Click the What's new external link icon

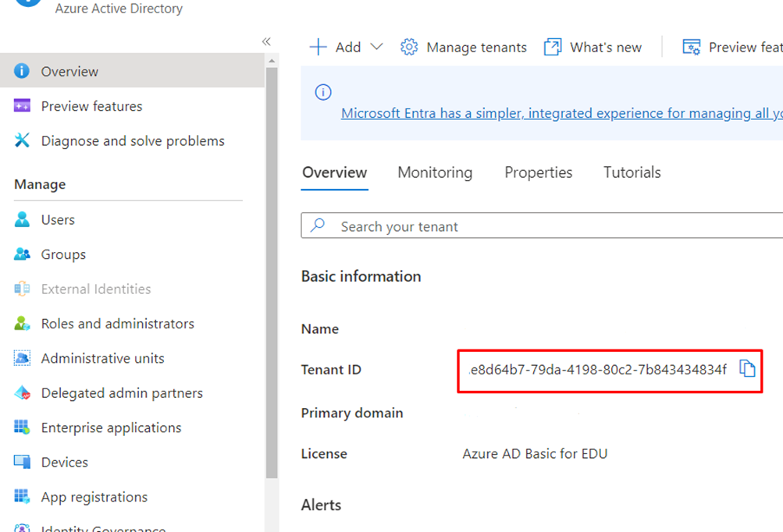(x=553, y=47)
